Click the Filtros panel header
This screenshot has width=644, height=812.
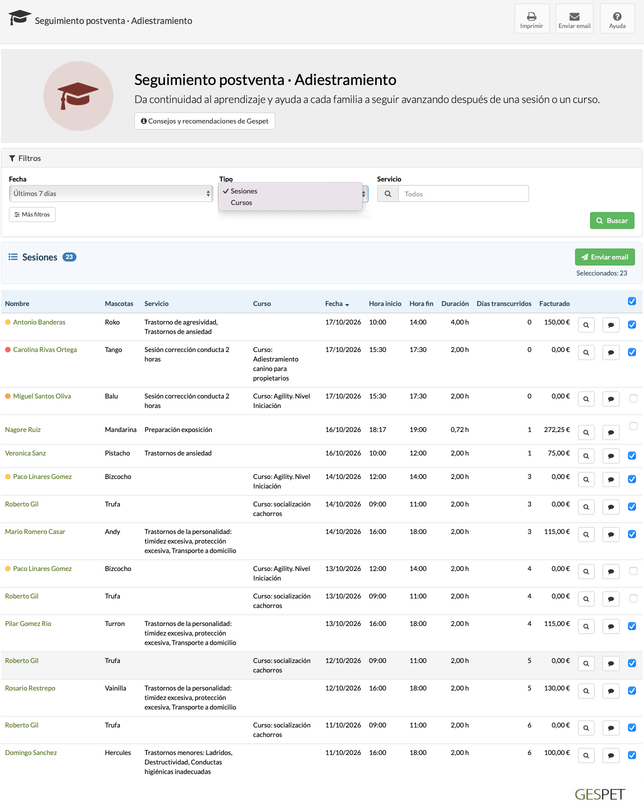322,158
